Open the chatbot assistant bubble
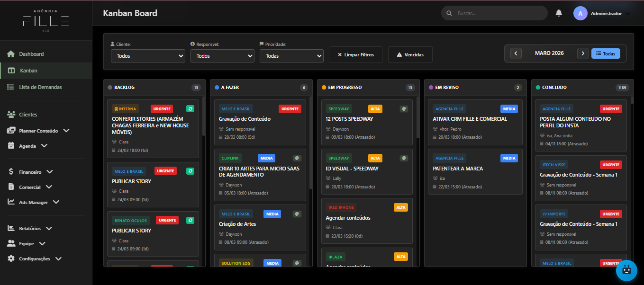Image resolution: width=644 pixels, height=285 pixels. click(626, 271)
